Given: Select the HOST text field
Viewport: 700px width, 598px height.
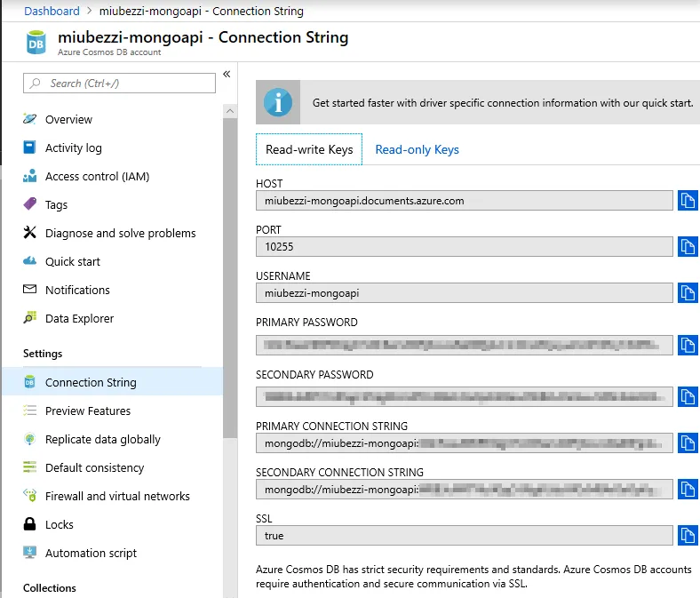Looking at the screenshot, I should click(x=464, y=201).
